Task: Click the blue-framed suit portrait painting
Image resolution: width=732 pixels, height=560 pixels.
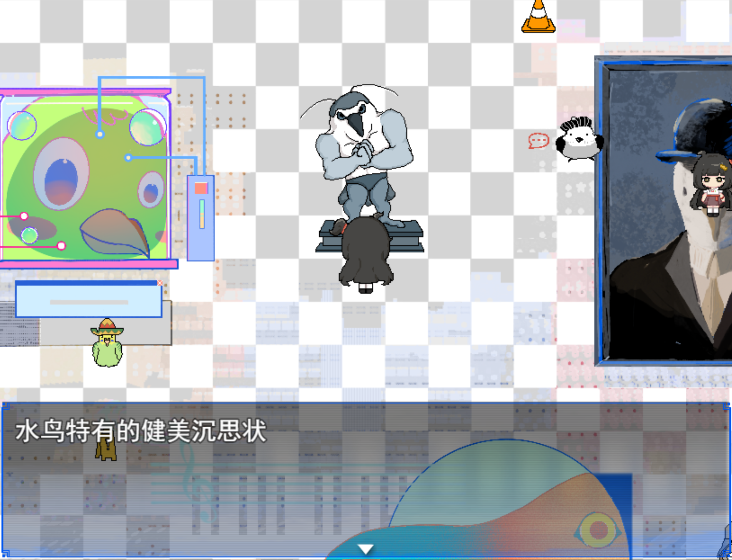Action: 664,211
